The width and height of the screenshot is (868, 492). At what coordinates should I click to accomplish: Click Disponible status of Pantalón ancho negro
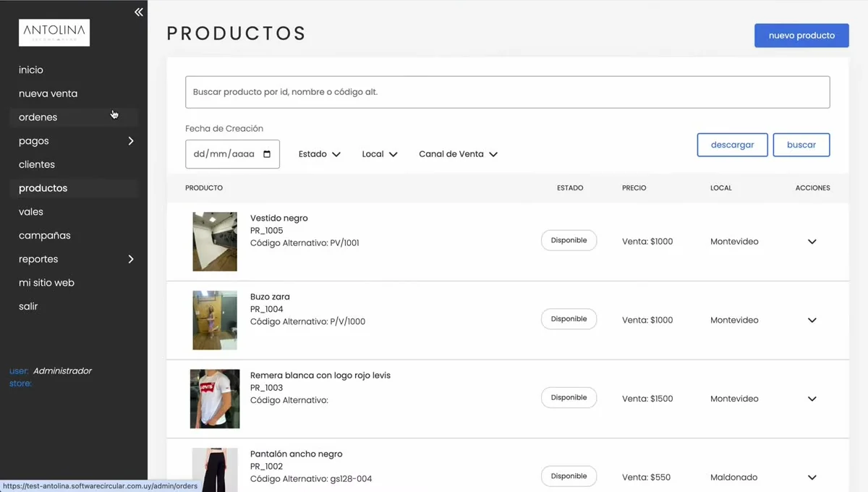click(x=569, y=476)
